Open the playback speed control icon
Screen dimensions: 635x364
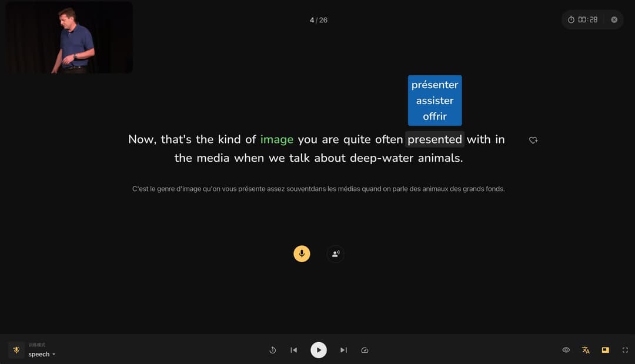point(365,350)
